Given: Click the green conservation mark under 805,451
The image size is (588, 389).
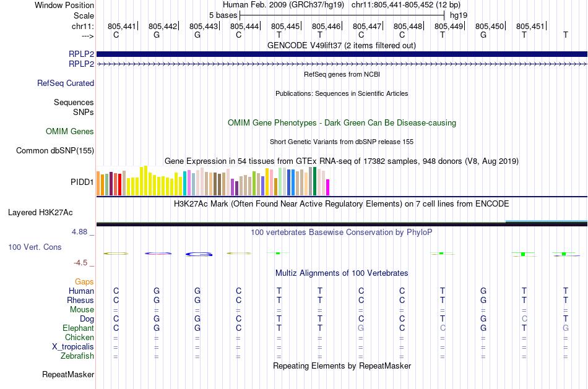Looking at the screenshot, I should point(523,254).
